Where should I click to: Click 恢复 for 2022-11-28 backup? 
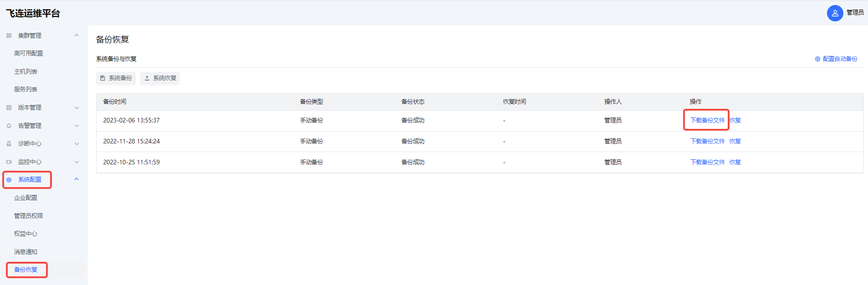[x=735, y=142]
